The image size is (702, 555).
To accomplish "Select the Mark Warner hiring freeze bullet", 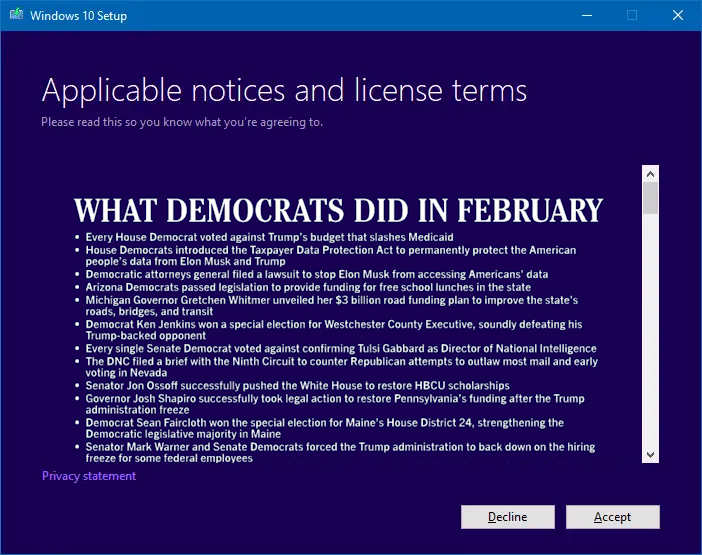I will coord(340,453).
